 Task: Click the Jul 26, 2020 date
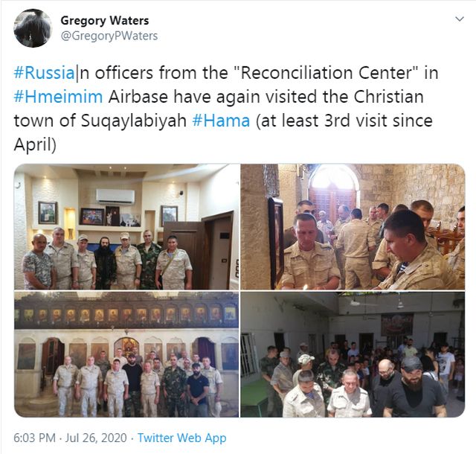(96, 438)
